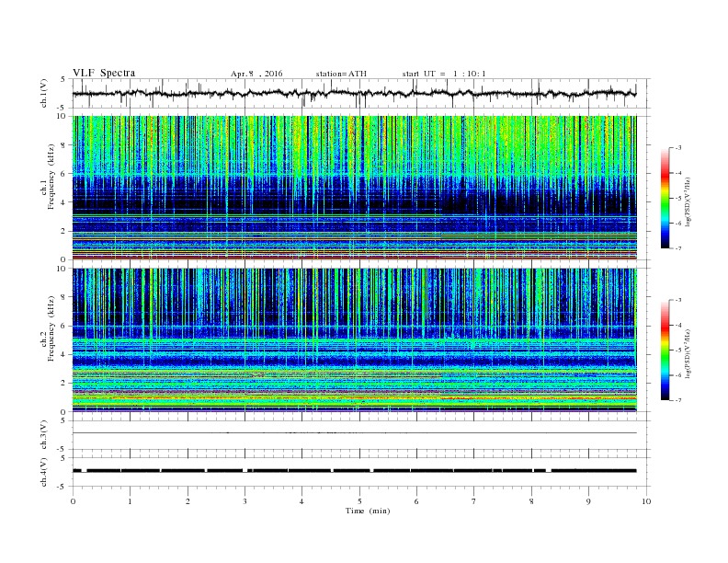The height and width of the screenshot is (563, 728).
Task: Click inside the ch.2 spectrogram panel
Action: [x=354, y=339]
